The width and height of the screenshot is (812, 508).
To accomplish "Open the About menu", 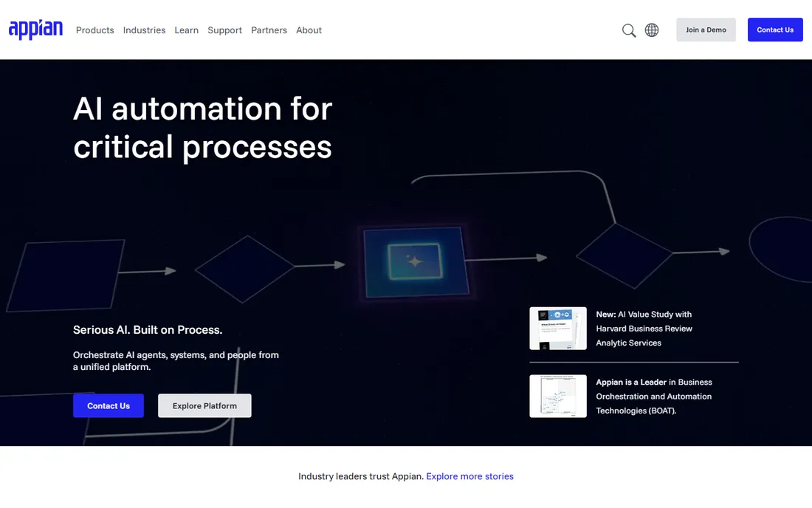I will pyautogui.click(x=309, y=30).
